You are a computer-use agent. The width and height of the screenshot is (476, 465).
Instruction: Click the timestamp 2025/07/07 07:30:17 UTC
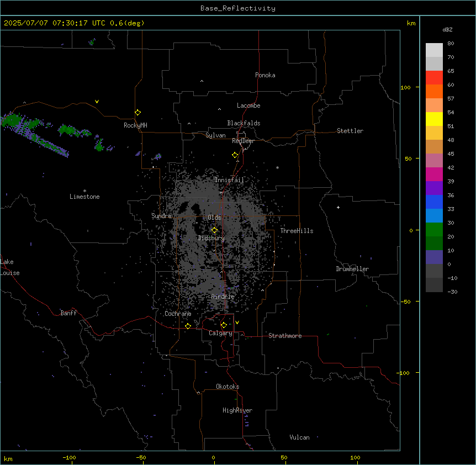(55, 23)
